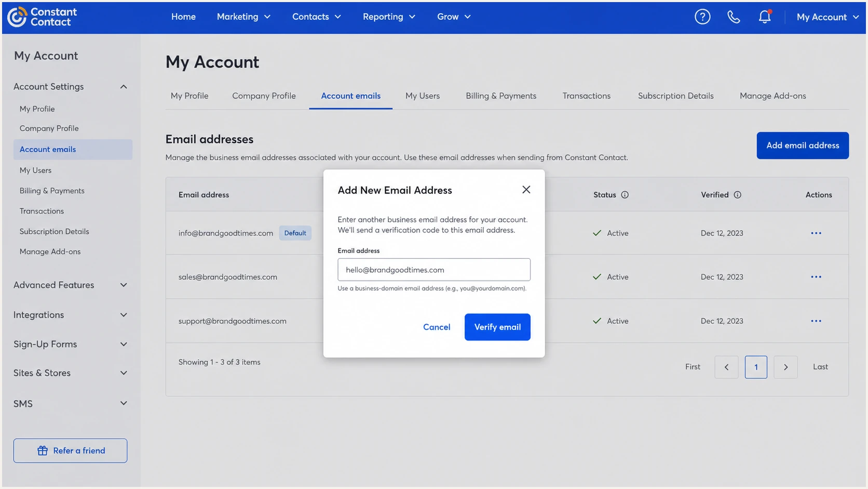Click the Default badge on info@brandgoodtimes.com
Image resolution: width=868 pixels, height=489 pixels.
295,233
